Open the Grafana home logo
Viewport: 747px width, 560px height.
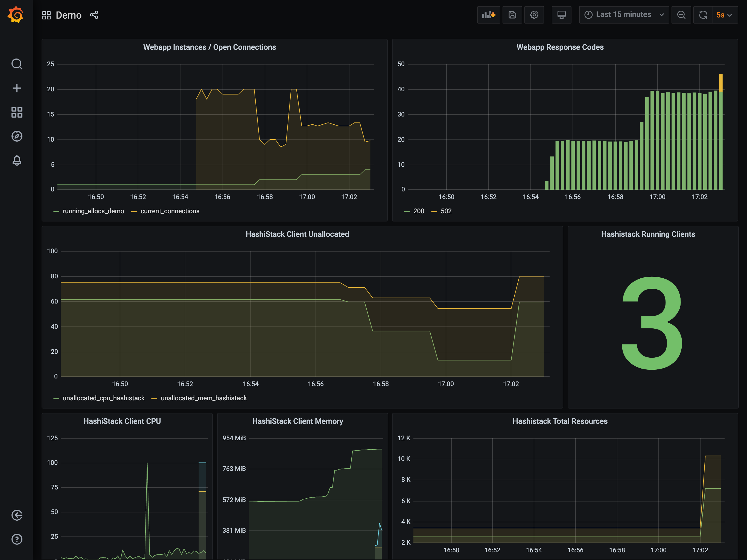pos(16,15)
